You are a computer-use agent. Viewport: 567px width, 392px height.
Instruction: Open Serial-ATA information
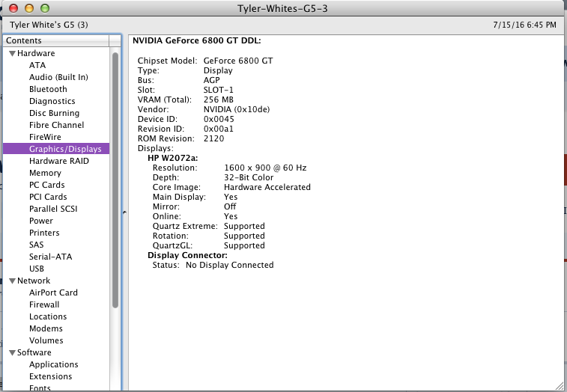coord(51,257)
